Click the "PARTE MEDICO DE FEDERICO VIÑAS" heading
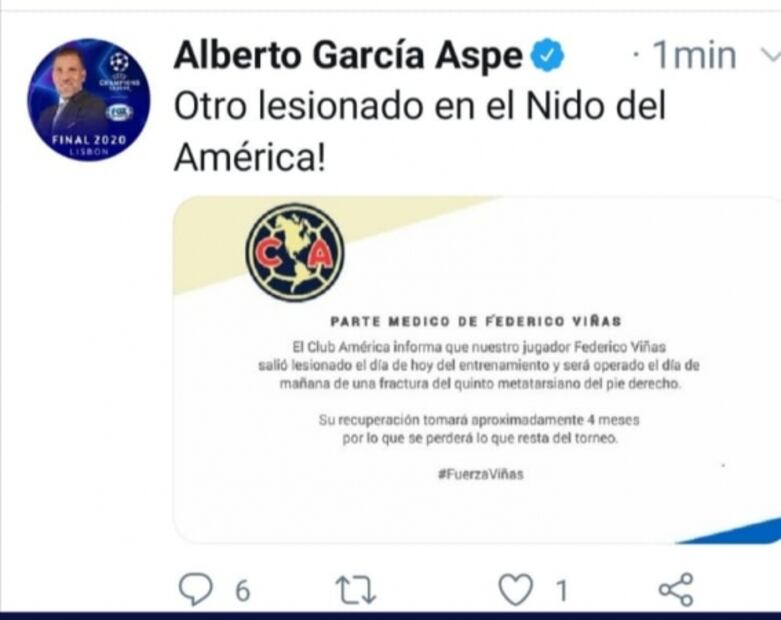Screen dimensions: 781x620 pyautogui.click(x=476, y=321)
